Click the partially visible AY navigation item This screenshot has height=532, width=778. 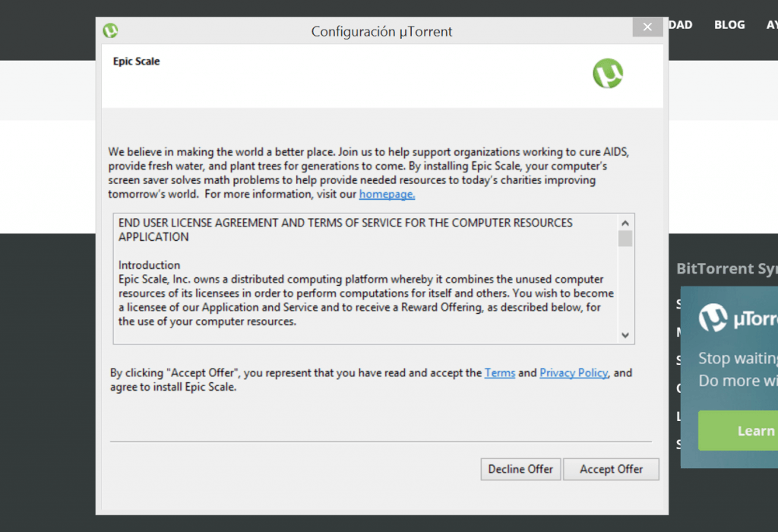click(771, 25)
